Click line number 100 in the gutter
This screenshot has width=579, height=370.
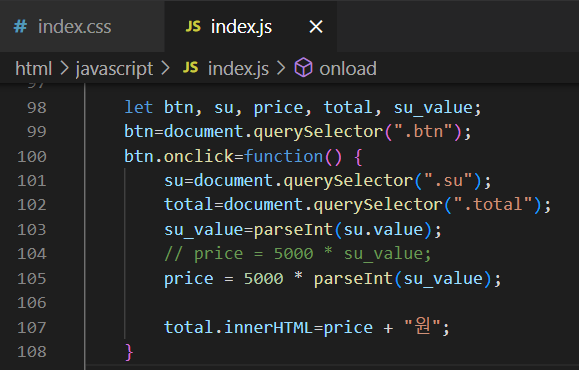point(32,157)
